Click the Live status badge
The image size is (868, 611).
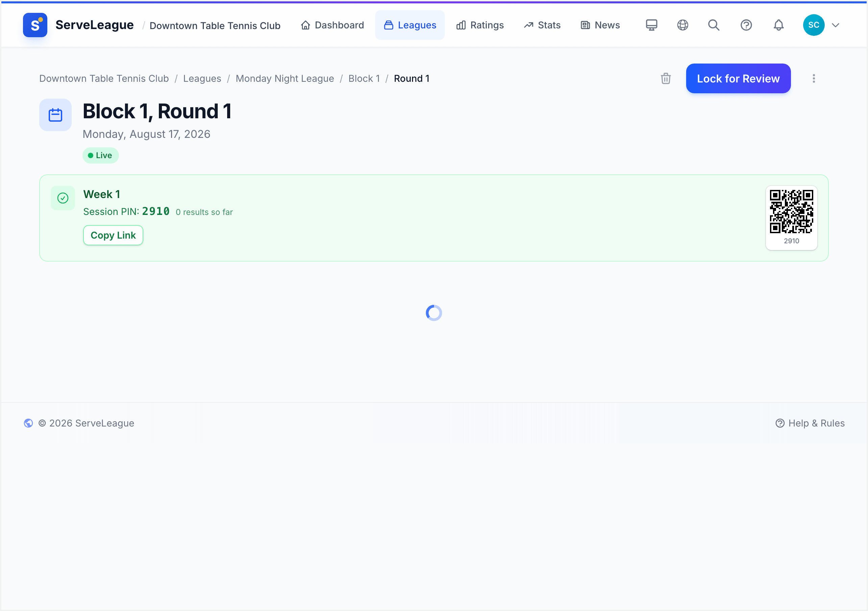click(x=100, y=155)
